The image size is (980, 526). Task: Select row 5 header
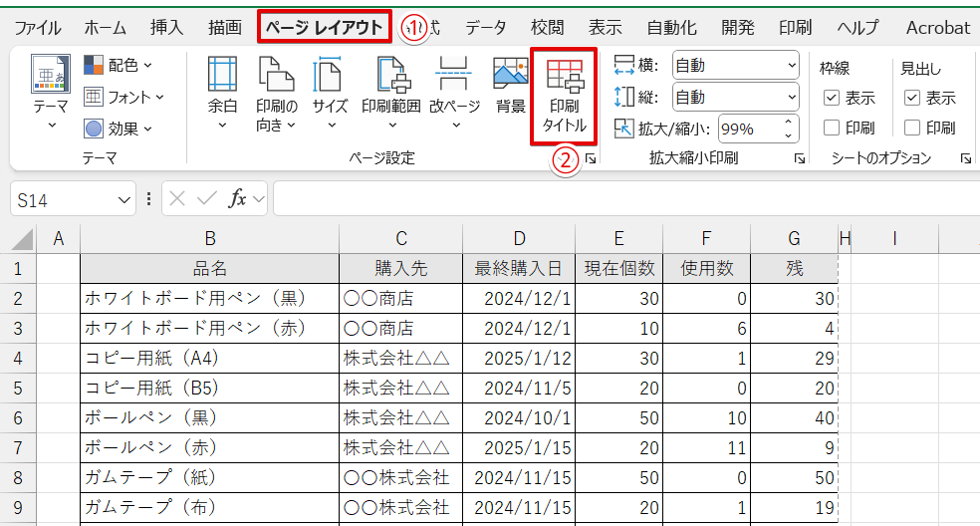(18, 388)
